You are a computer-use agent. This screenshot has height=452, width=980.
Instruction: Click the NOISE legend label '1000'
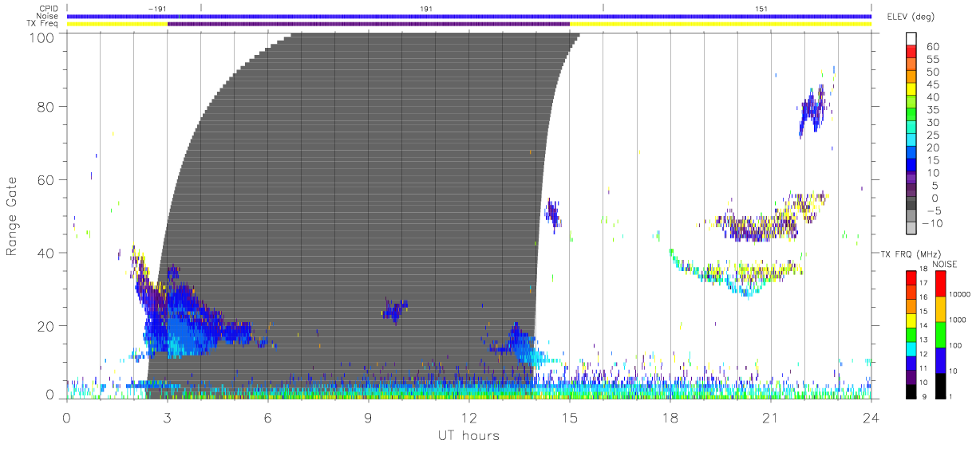(x=958, y=320)
